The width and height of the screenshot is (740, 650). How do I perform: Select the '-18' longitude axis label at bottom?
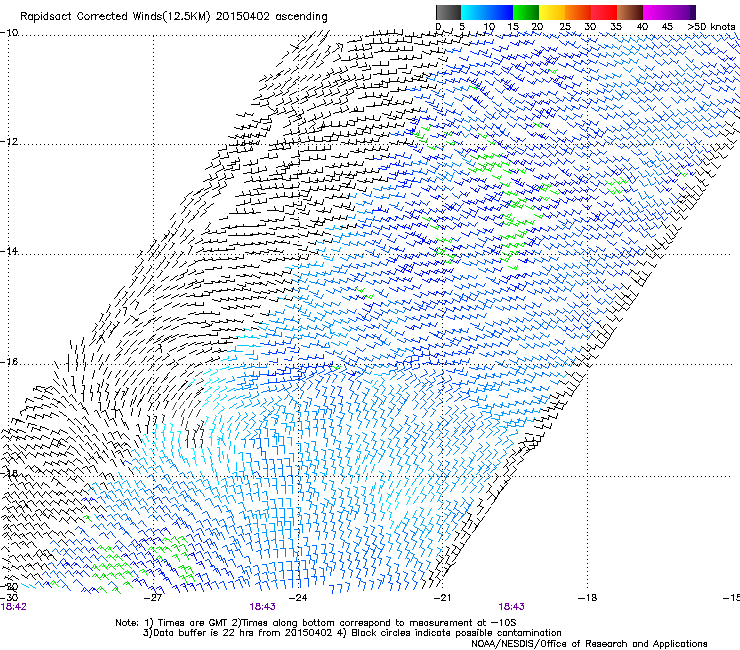pyautogui.click(x=587, y=598)
